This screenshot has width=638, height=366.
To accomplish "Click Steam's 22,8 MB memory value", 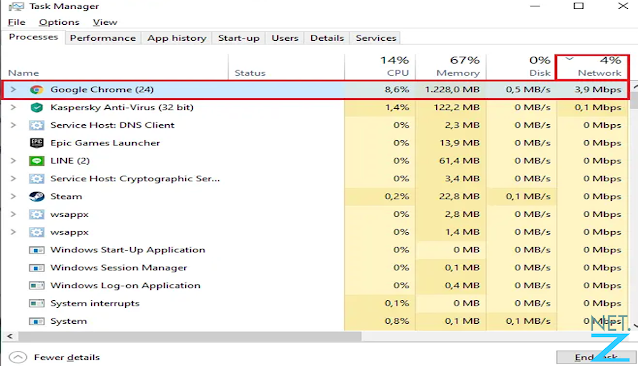I will click(459, 196).
